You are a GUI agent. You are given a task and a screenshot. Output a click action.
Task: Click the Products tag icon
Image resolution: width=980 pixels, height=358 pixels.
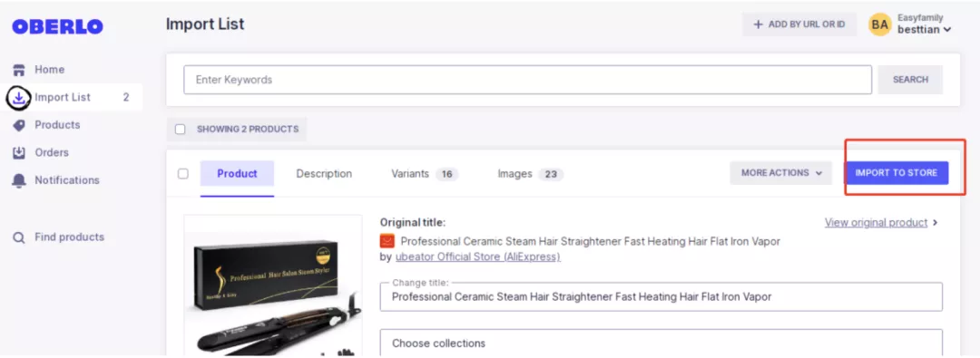[x=19, y=125]
